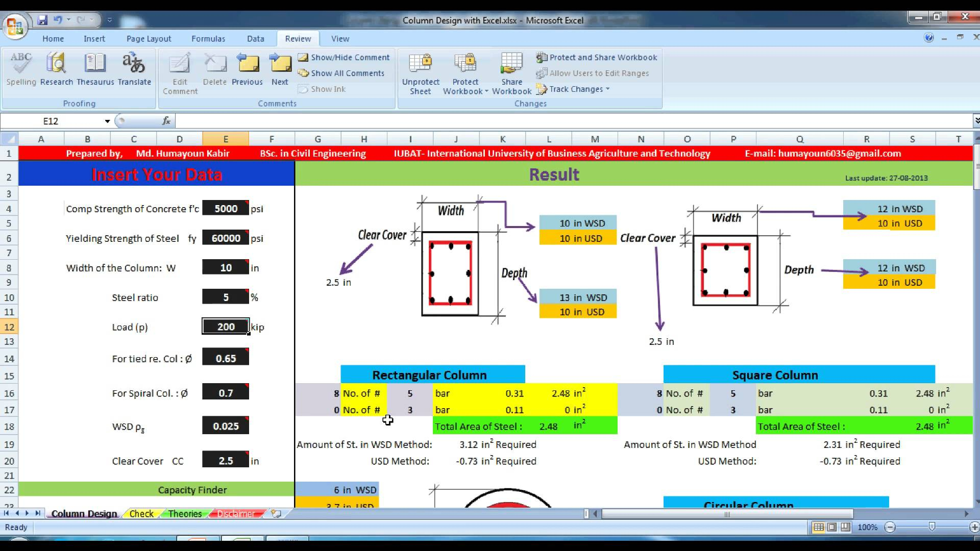Select the Load (p) value cell 200

(226, 327)
